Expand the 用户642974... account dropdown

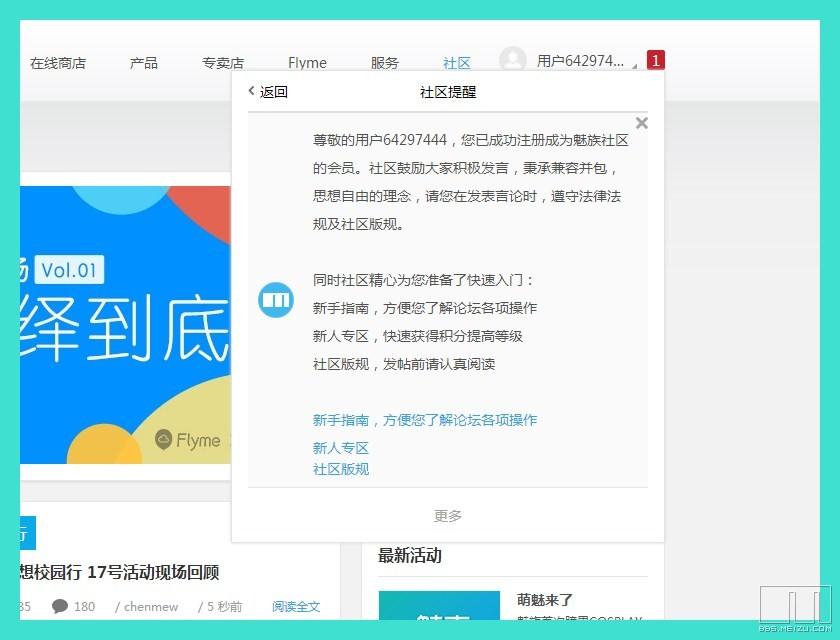[587, 61]
